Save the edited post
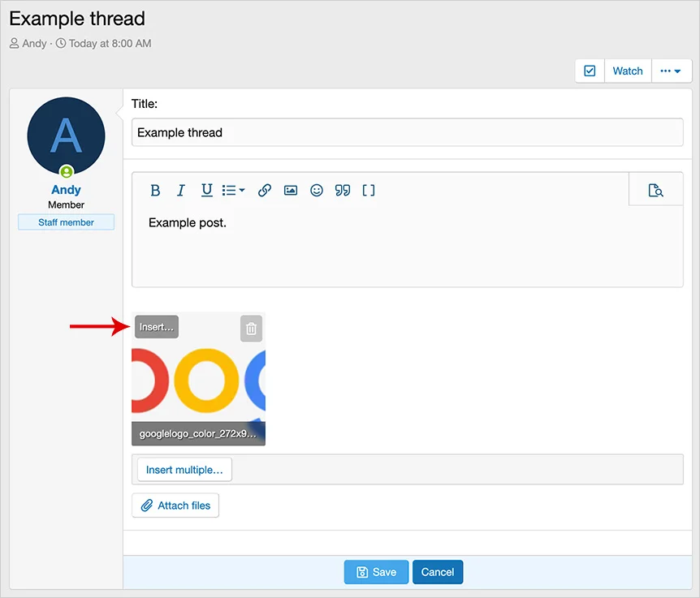This screenshot has width=700, height=598. coord(376,572)
